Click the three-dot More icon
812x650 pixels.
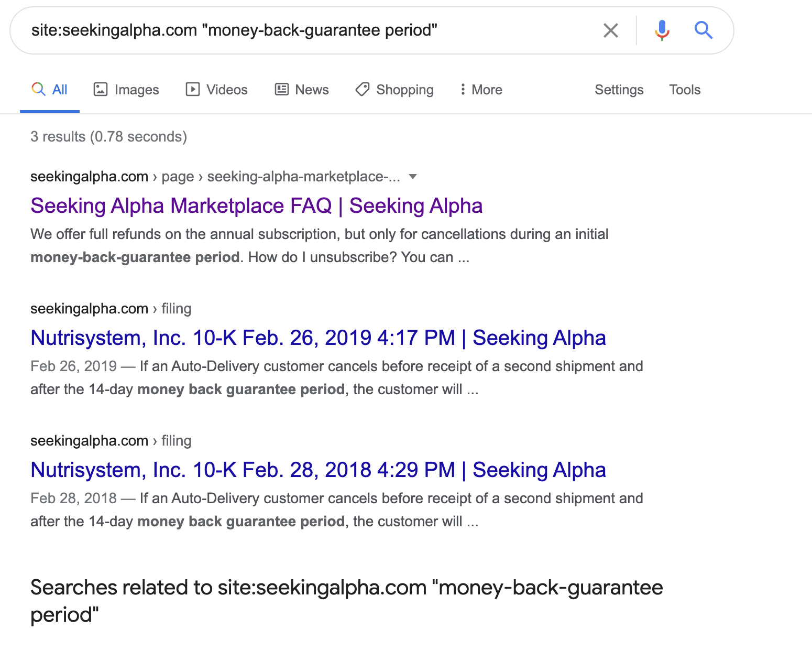tap(463, 90)
